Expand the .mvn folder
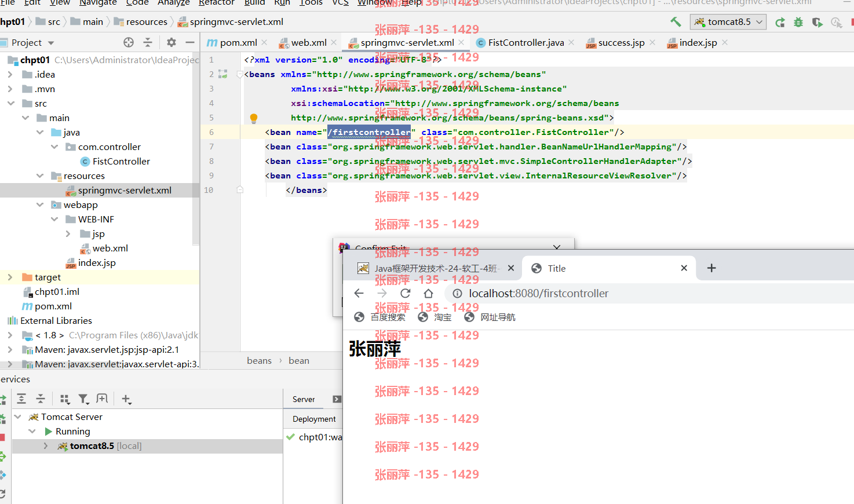Image resolution: width=854 pixels, height=504 pixels. [x=10, y=89]
